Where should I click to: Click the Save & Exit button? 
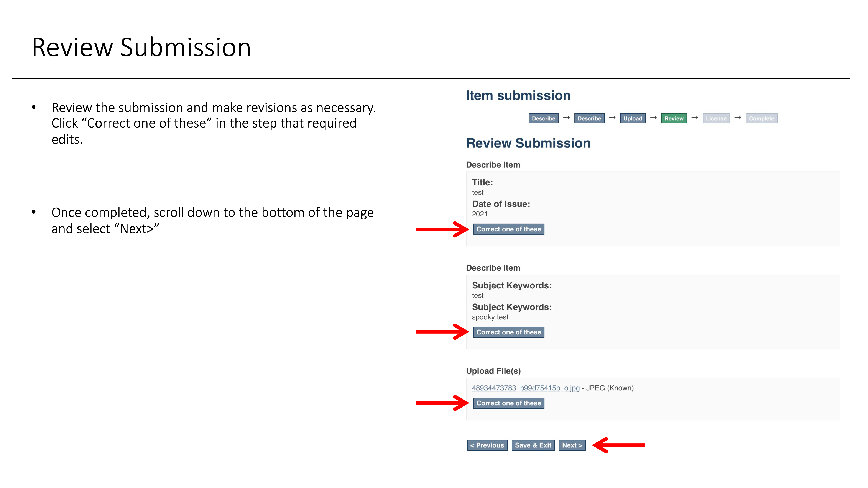coord(533,445)
